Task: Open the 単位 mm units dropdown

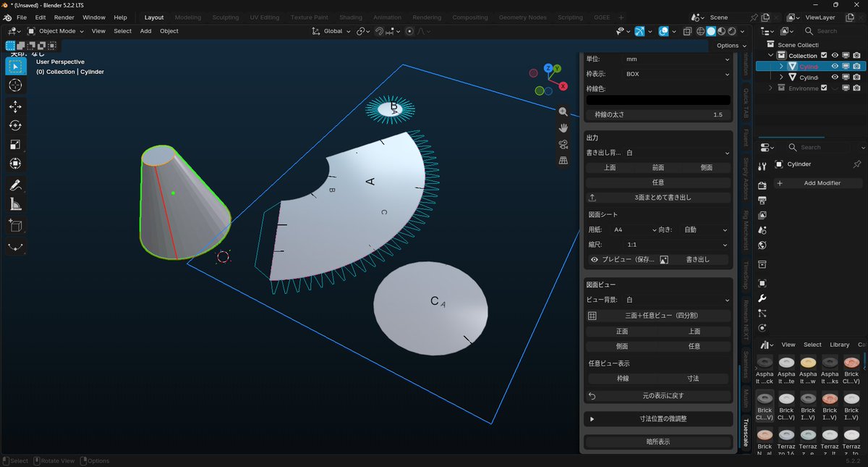Action: point(677,59)
